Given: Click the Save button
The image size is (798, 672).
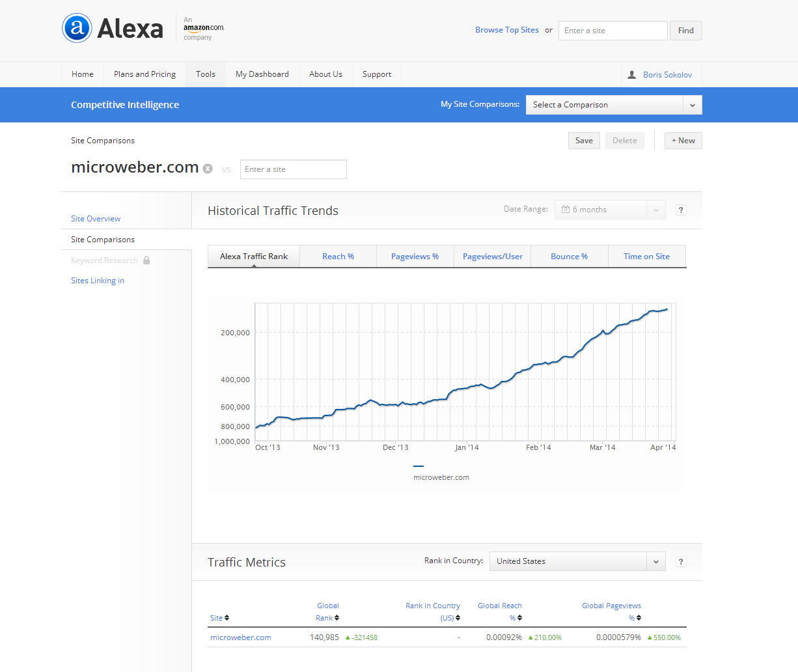Looking at the screenshot, I should (584, 141).
